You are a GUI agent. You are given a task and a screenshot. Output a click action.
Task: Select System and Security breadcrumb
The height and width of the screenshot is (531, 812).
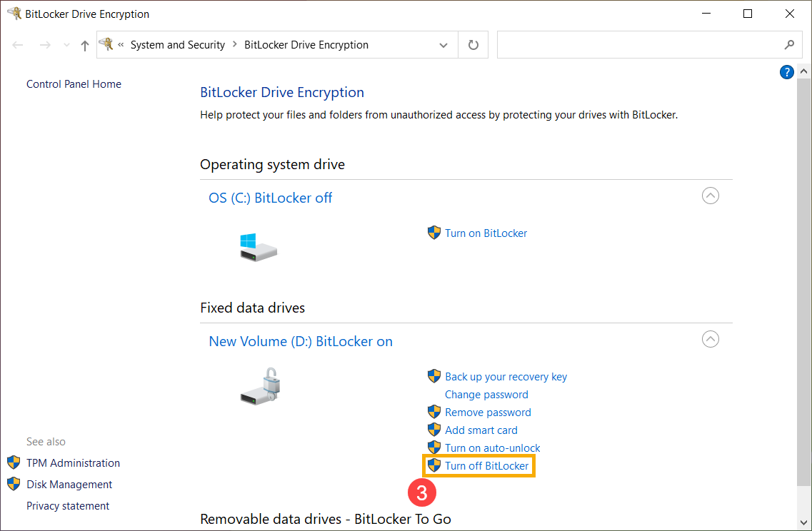(178, 45)
